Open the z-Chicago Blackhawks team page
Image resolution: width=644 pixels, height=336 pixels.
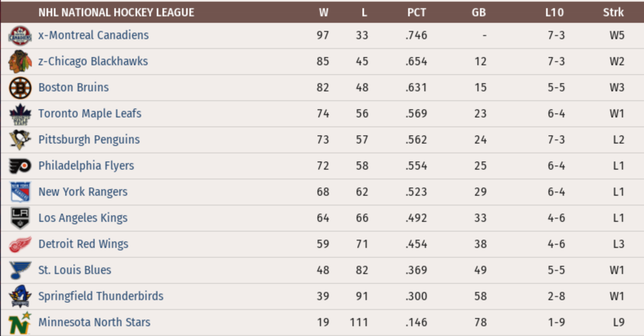coord(93,62)
